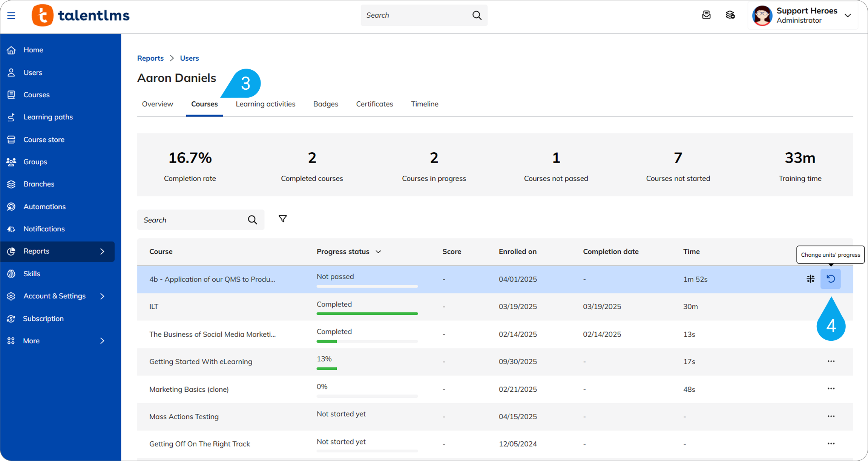Click the Change units' progress reset icon

point(830,279)
